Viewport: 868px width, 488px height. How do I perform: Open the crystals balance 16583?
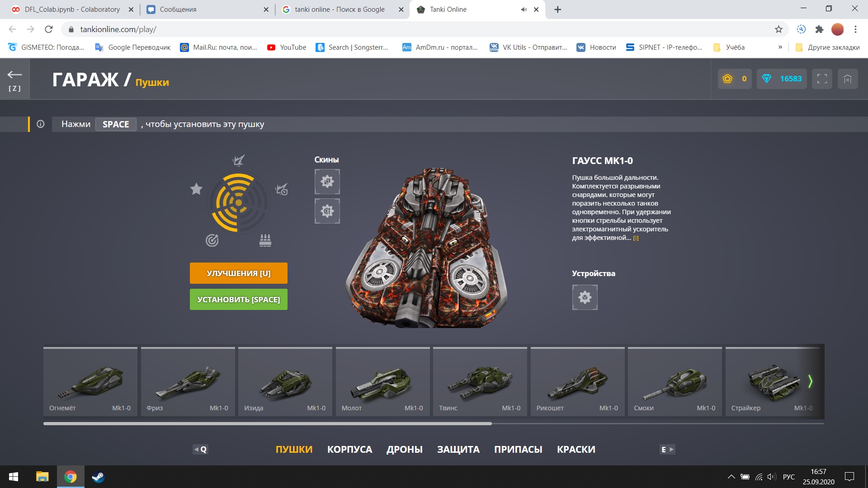[x=782, y=79]
